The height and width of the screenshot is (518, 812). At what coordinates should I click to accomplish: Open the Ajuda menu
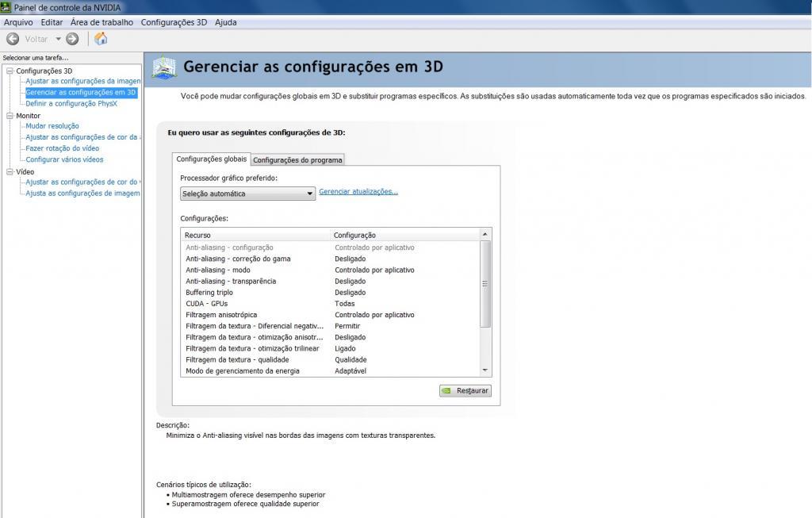point(226,22)
